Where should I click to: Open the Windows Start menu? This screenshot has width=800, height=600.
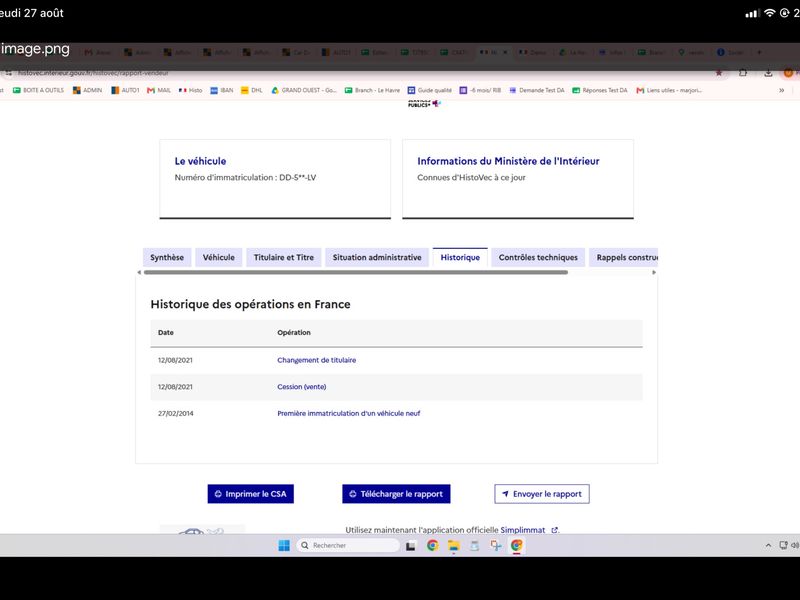click(284, 545)
